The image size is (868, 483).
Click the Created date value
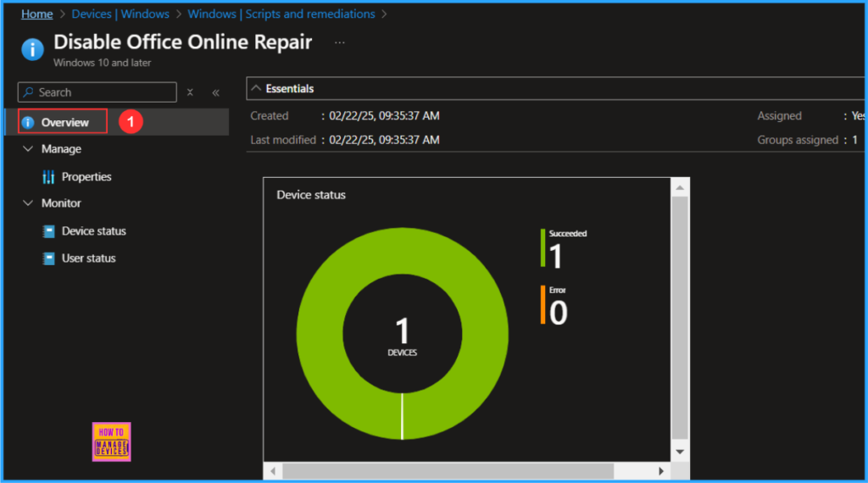pos(384,115)
